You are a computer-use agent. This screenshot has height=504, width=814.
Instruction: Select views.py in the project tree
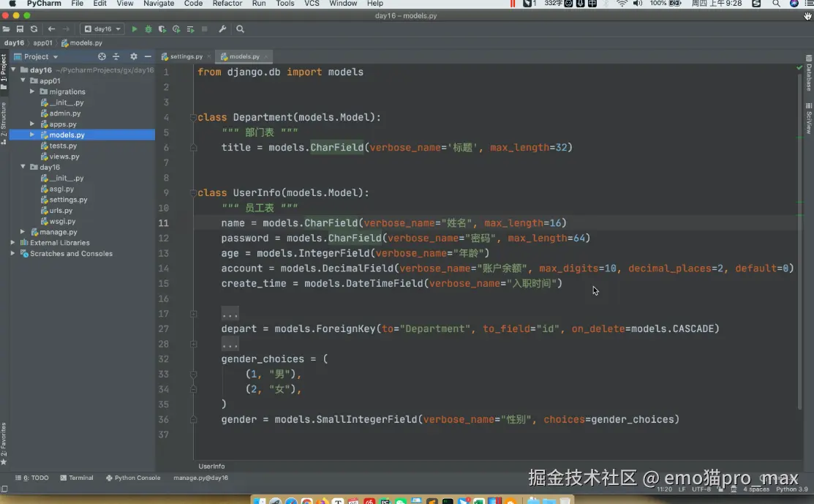pyautogui.click(x=64, y=157)
